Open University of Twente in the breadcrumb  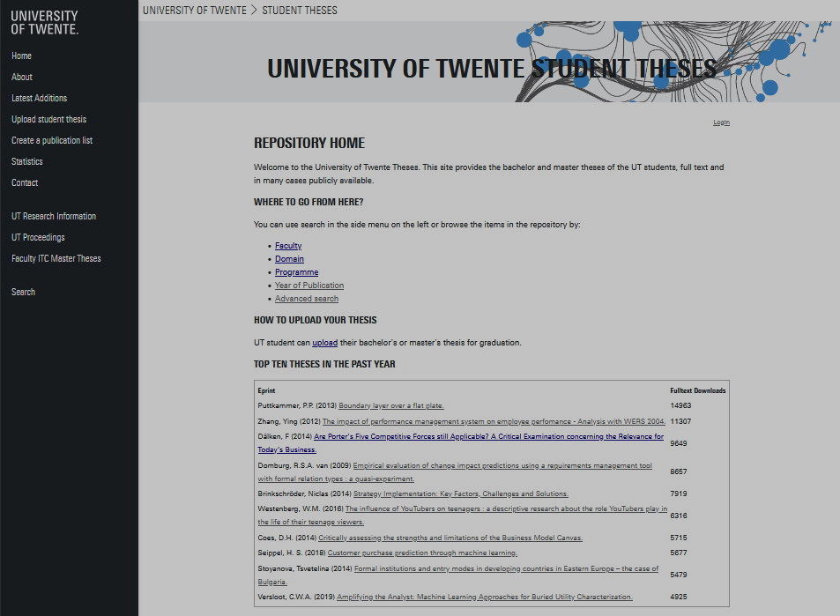pyautogui.click(x=195, y=10)
